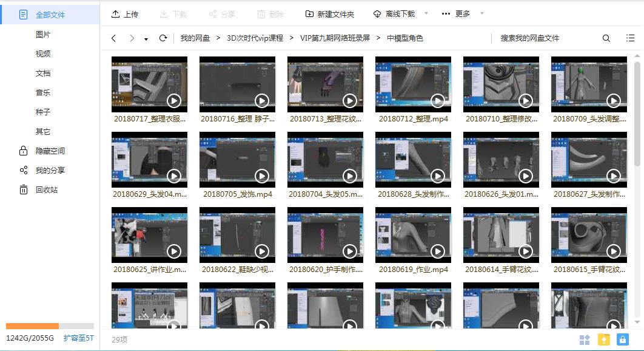Open video thumbnail 20180614_手臂花纹
644x351 pixels.
[x=501, y=235]
